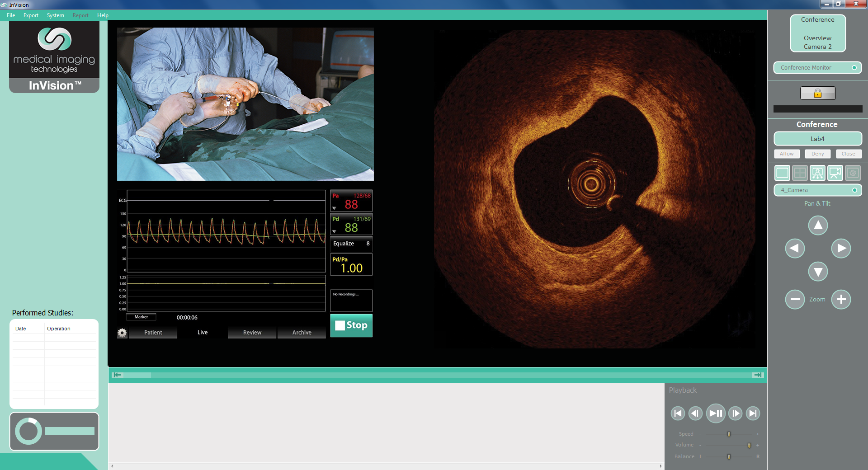Click the Close conference button
The image size is (868, 470).
pos(849,154)
